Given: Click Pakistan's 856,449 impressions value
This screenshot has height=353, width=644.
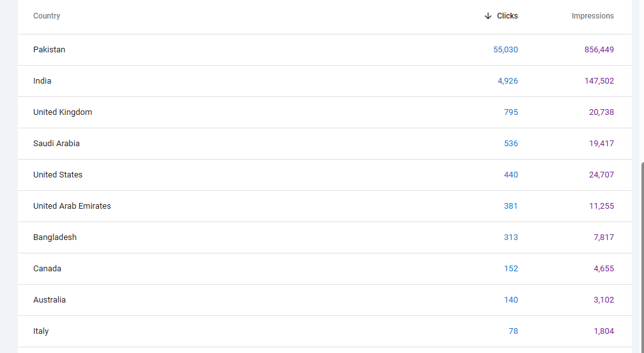Looking at the screenshot, I should click(599, 50).
